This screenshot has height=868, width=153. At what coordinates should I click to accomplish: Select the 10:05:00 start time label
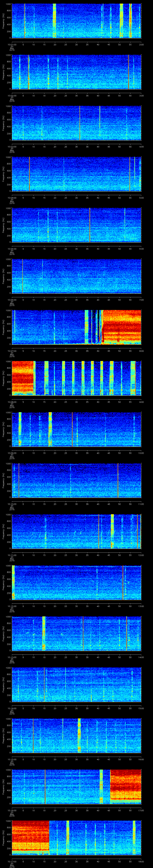point(12,249)
